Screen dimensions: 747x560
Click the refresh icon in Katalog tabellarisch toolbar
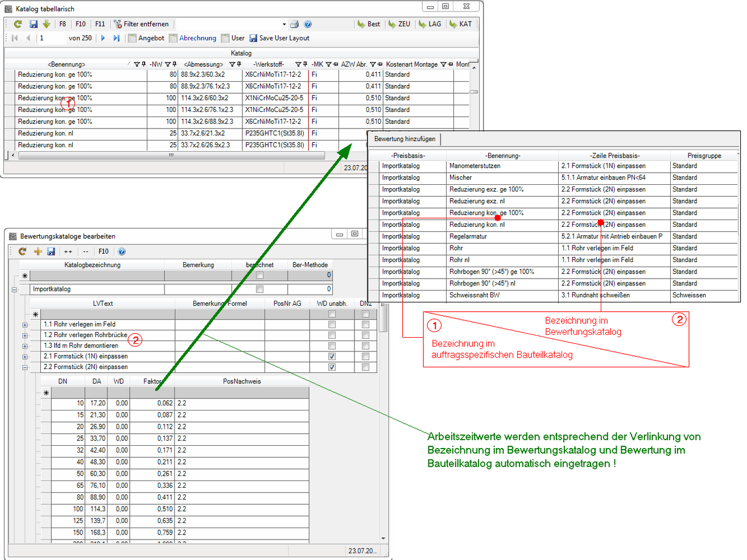tap(18, 24)
